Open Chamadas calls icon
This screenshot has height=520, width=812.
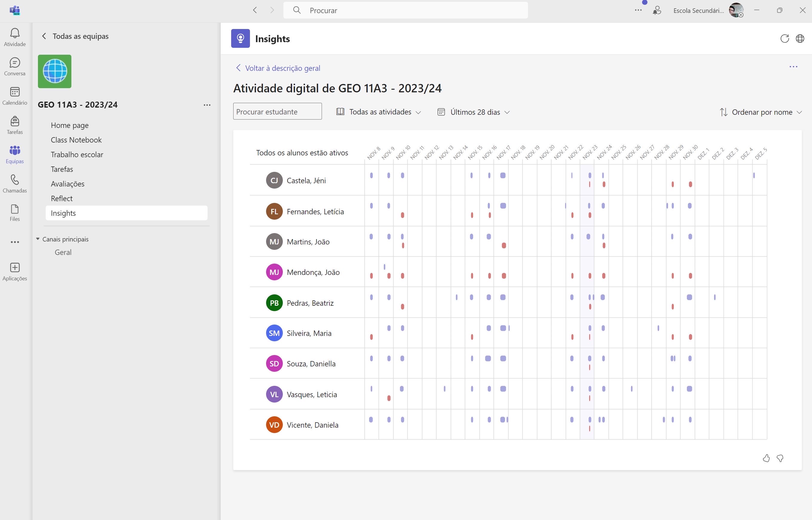(x=15, y=184)
